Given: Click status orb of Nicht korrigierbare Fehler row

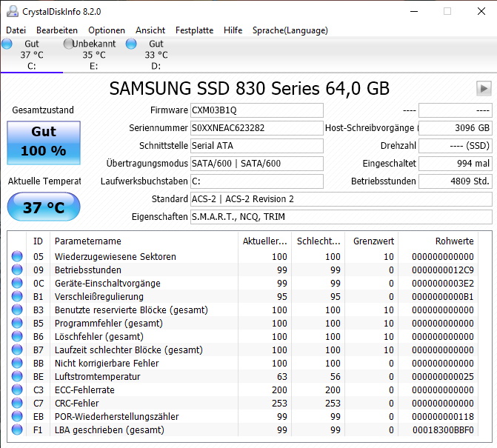Looking at the screenshot, I should click(17, 363).
